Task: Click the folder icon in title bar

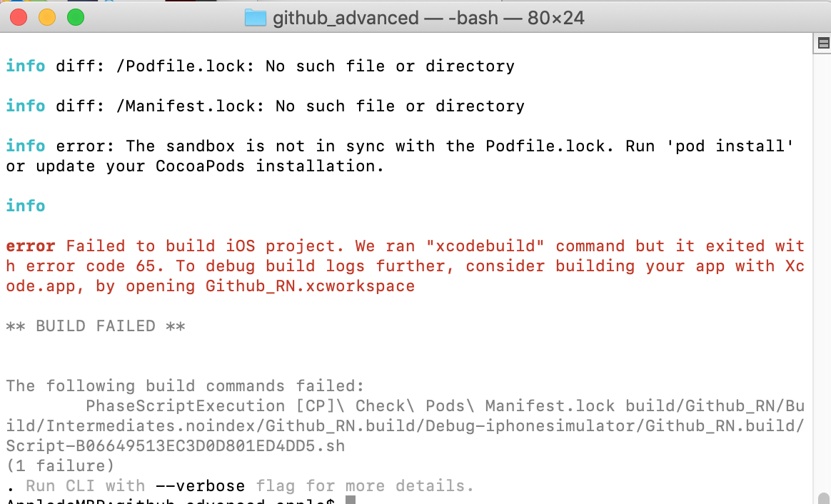Action: 255,18
